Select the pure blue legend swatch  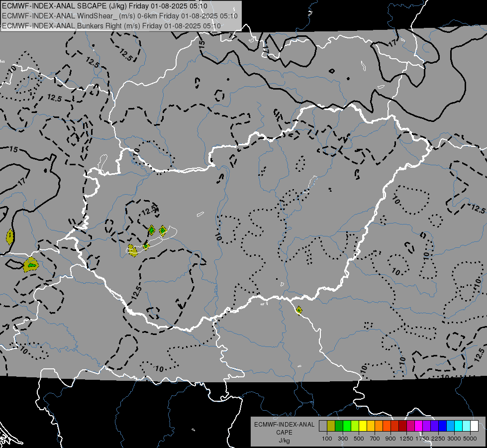tap(443, 426)
